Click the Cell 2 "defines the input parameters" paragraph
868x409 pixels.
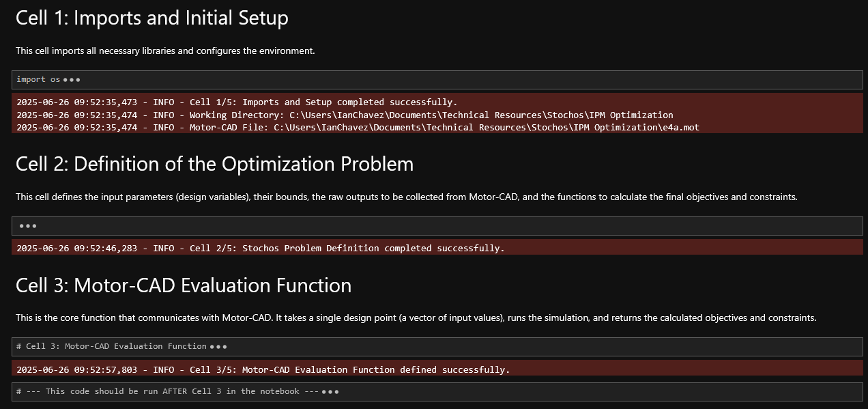pyautogui.click(x=406, y=197)
